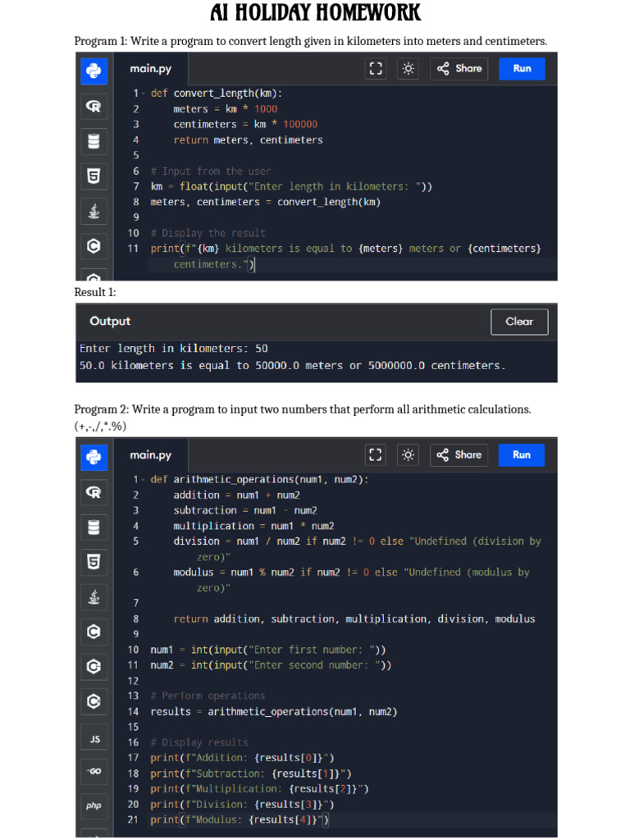630x840 pixels.
Task: Collapse the arithmetic_operations function fold arrow
Action: point(144,480)
